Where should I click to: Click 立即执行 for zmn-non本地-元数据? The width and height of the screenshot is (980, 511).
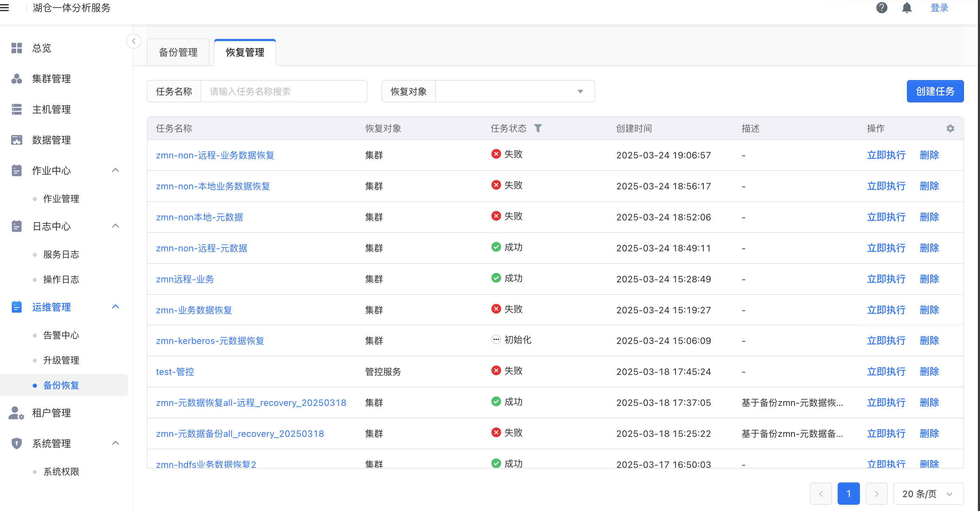886,217
